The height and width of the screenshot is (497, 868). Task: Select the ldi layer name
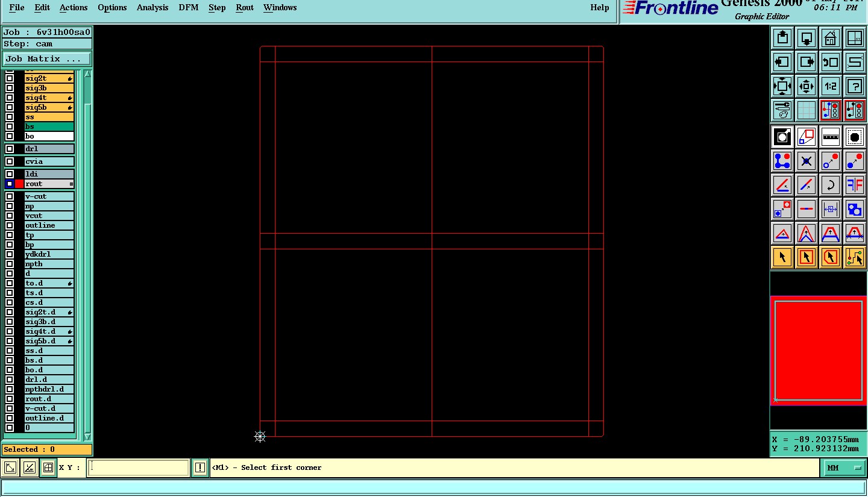[49, 174]
